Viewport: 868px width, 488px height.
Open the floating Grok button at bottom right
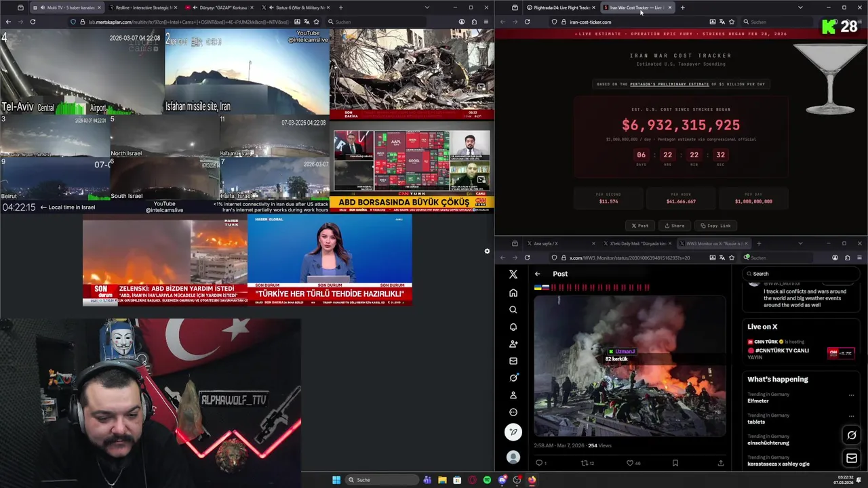852,435
